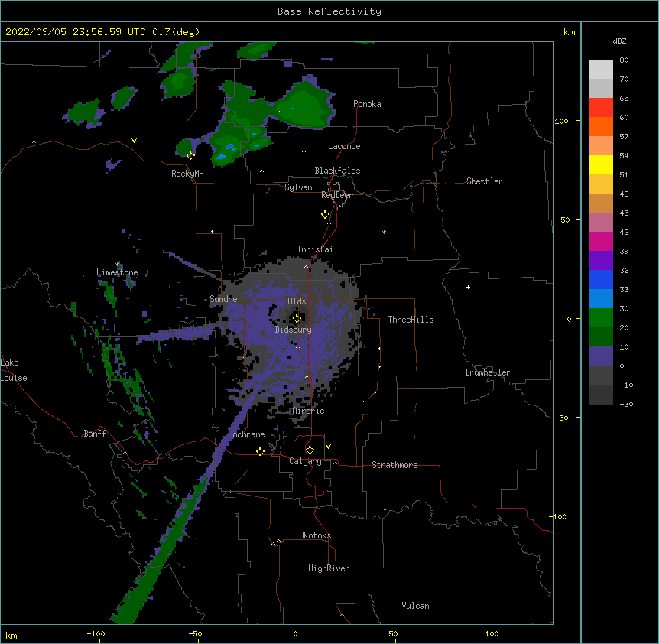The height and width of the screenshot is (644, 659).
Task: Click the Cochrane city label
Action: point(246,434)
